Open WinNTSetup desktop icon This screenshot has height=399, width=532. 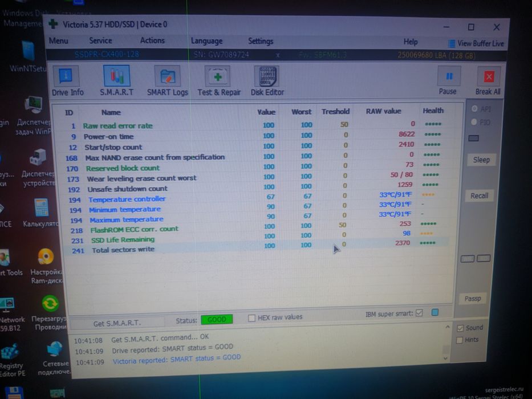tap(28, 56)
